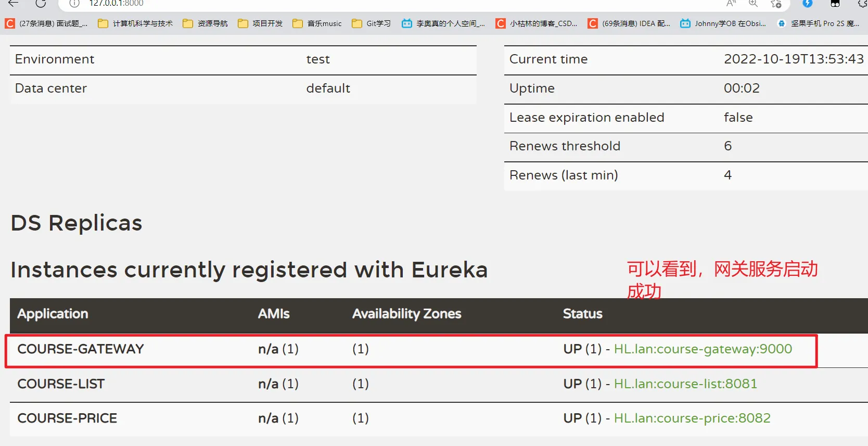Reload the page with refresh icon
This screenshot has width=868, height=446.
[41, 3]
